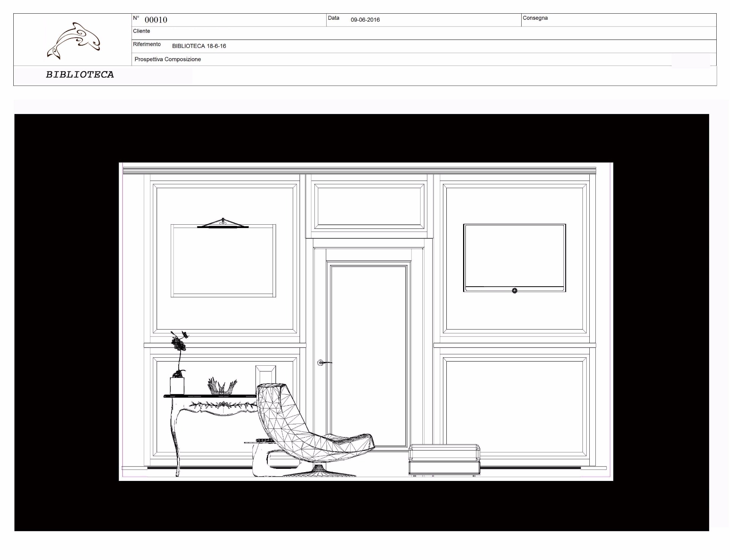The width and height of the screenshot is (730, 560).
Task: Click the dolphin logo in the header
Action: (73, 41)
